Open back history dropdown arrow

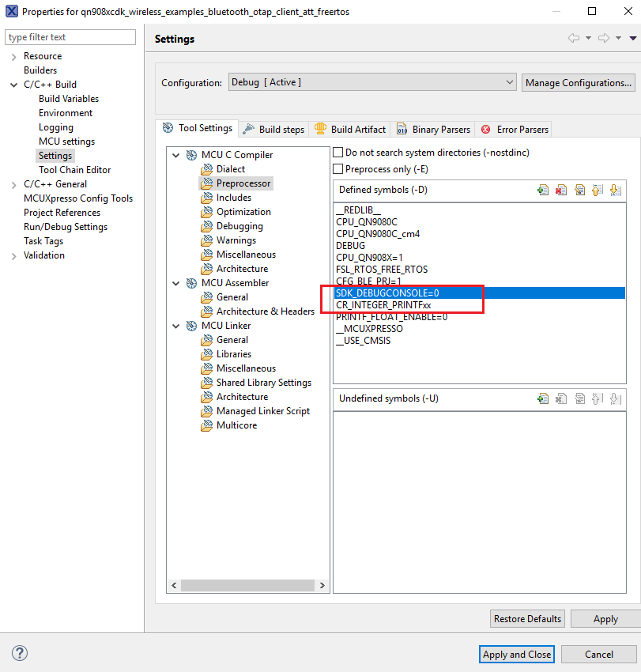coord(588,38)
